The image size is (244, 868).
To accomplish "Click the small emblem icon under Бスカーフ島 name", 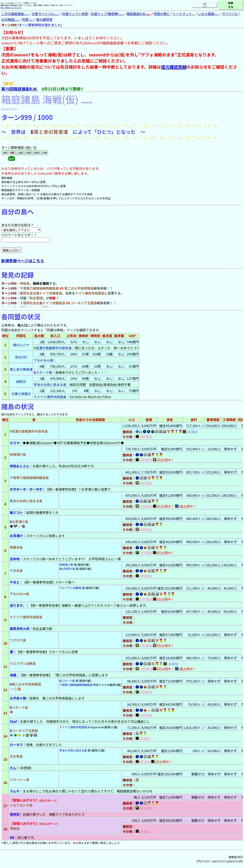I will (x=11, y=712).
